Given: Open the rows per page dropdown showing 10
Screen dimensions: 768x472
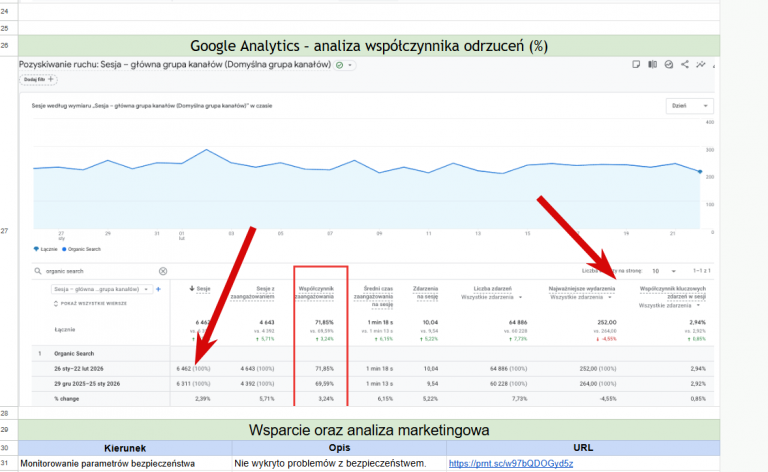Looking at the screenshot, I should 664,271.
